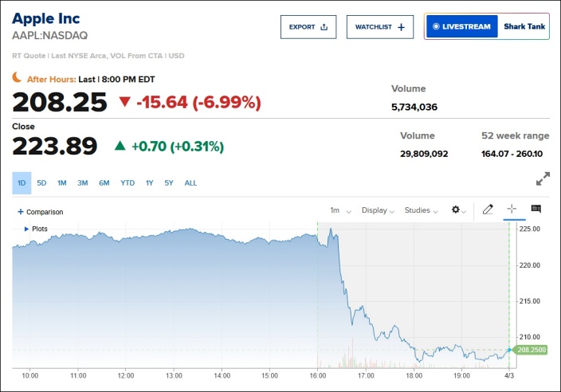Toggle the crosshair cursor tool
The height and width of the screenshot is (392, 561).
tap(512, 209)
